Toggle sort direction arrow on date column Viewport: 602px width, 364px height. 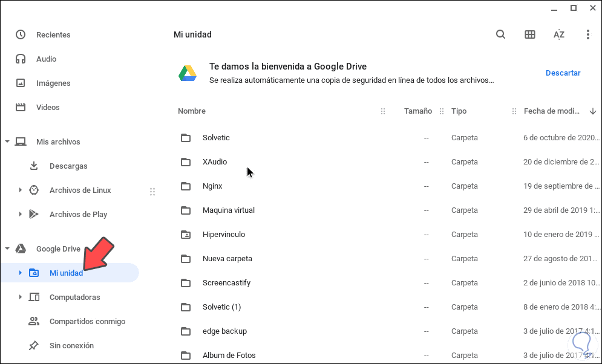click(593, 111)
